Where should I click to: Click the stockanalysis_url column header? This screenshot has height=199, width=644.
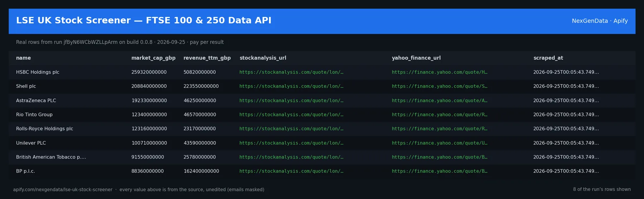point(263,58)
